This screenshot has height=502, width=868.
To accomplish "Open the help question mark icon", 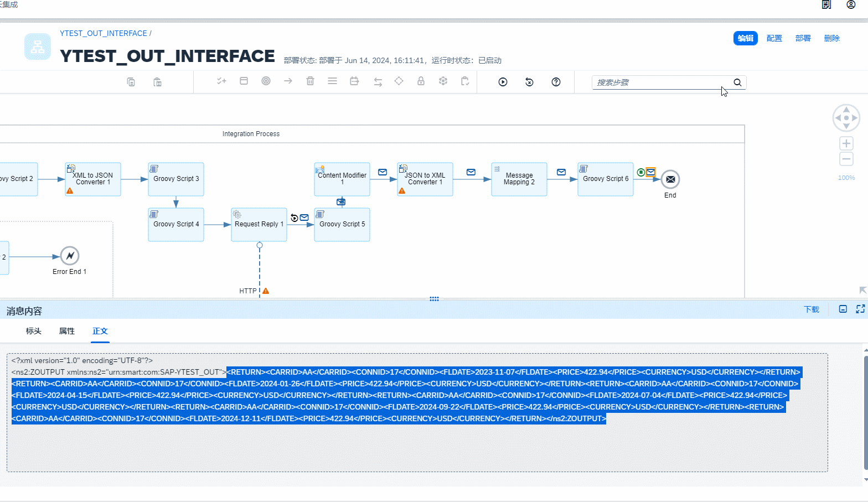I will pos(556,82).
